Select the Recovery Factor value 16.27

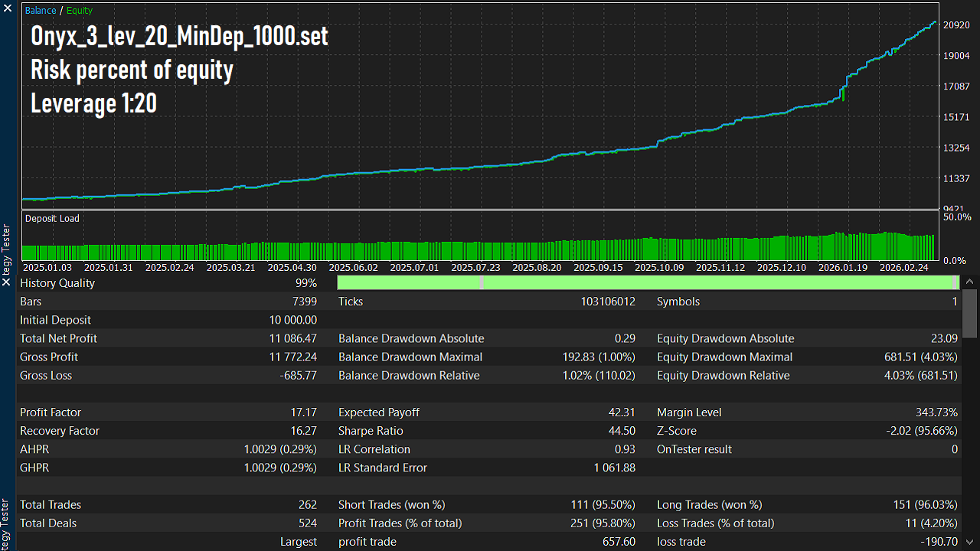point(304,431)
